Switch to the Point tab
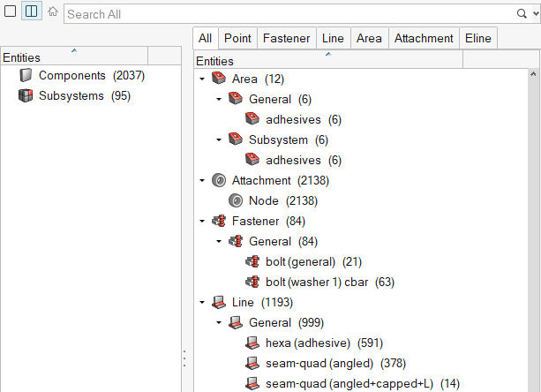The height and width of the screenshot is (392, 541). point(237,38)
